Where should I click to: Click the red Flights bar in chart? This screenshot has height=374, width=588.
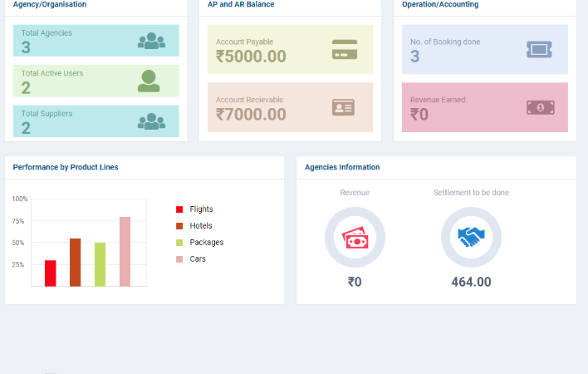[51, 273]
